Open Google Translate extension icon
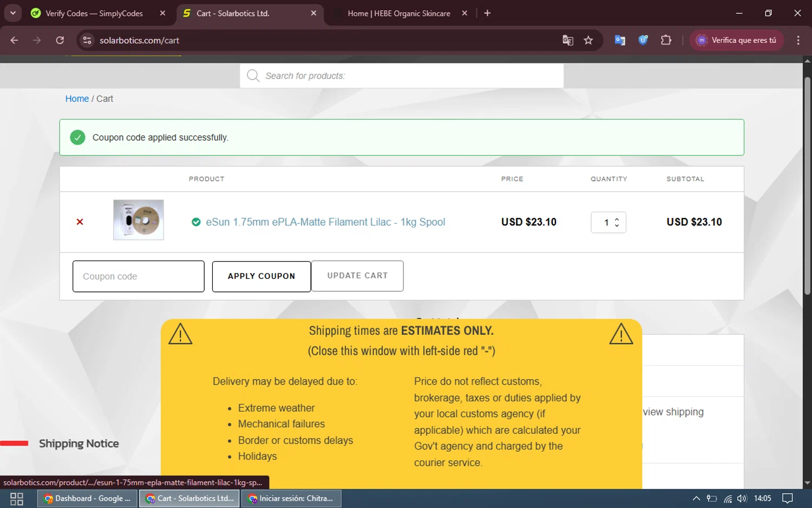This screenshot has width=812, height=508. [x=620, y=40]
